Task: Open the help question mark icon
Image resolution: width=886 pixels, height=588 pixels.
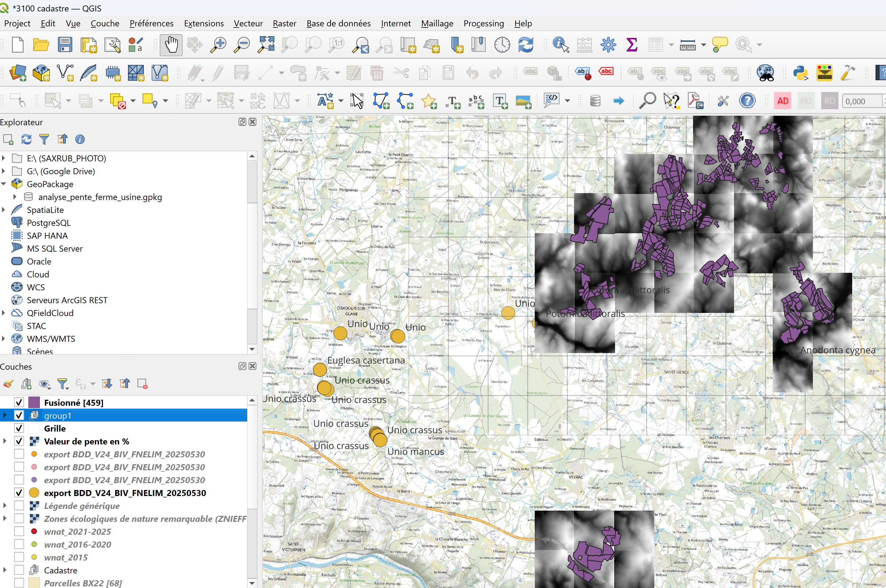Action: tap(747, 101)
